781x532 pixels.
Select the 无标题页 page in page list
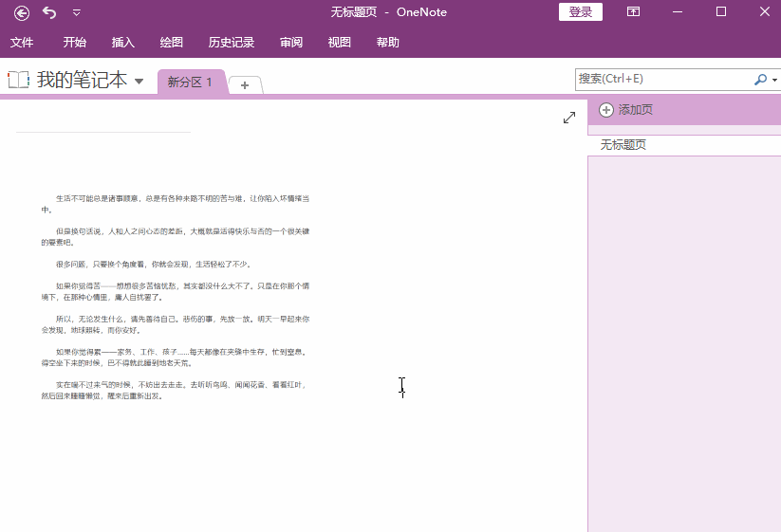684,145
